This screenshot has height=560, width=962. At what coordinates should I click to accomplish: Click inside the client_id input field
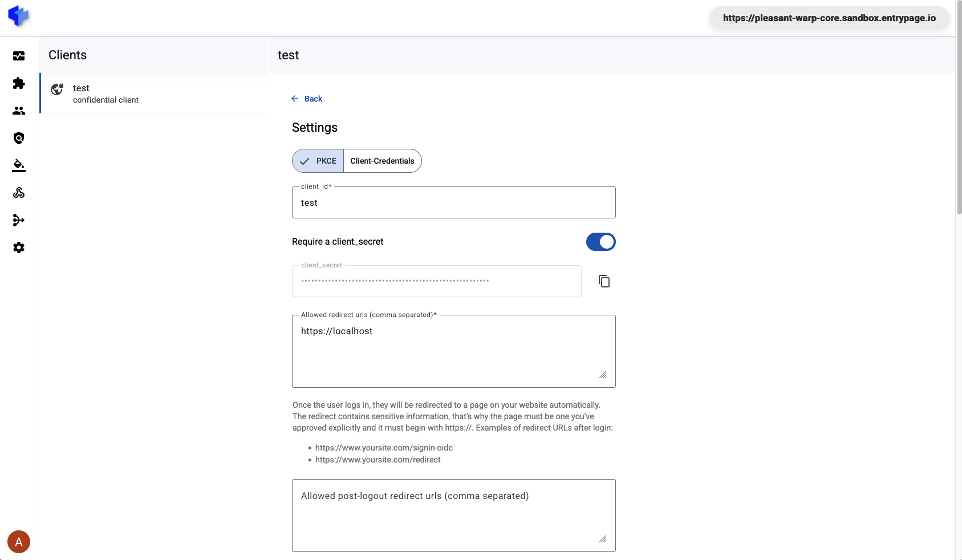point(453,202)
